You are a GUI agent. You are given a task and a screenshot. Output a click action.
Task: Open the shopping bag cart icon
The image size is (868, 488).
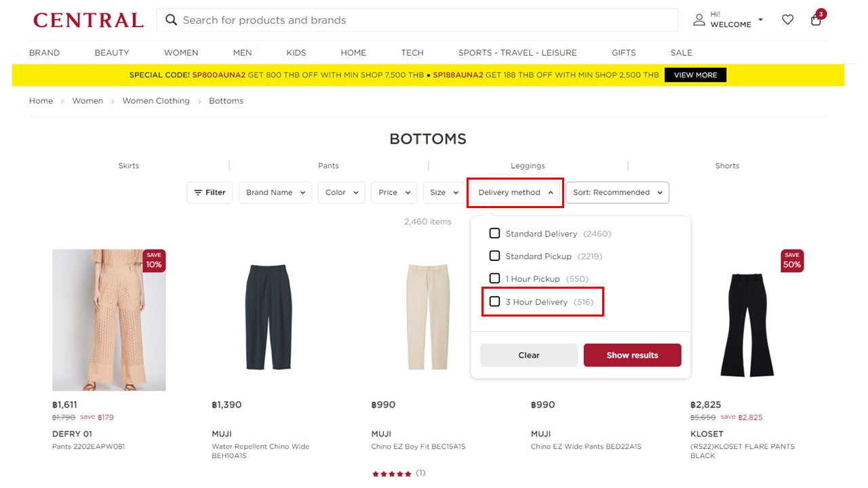coord(816,19)
